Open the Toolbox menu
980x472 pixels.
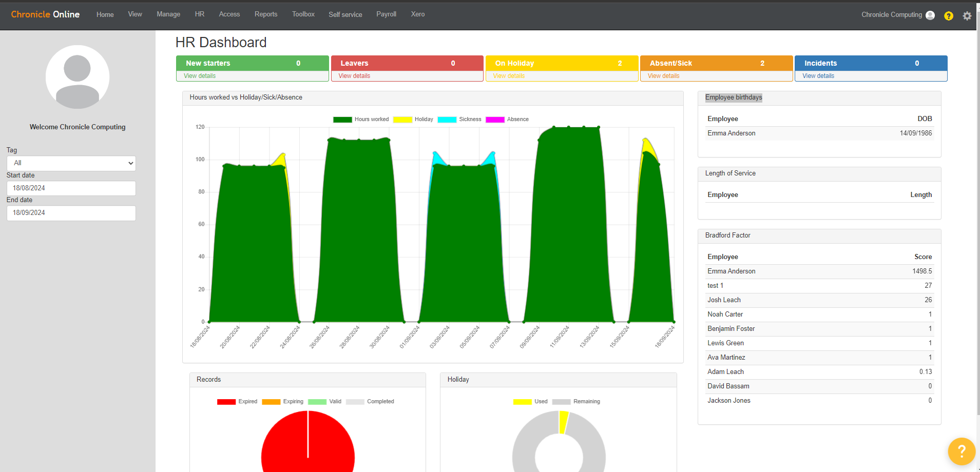(303, 14)
